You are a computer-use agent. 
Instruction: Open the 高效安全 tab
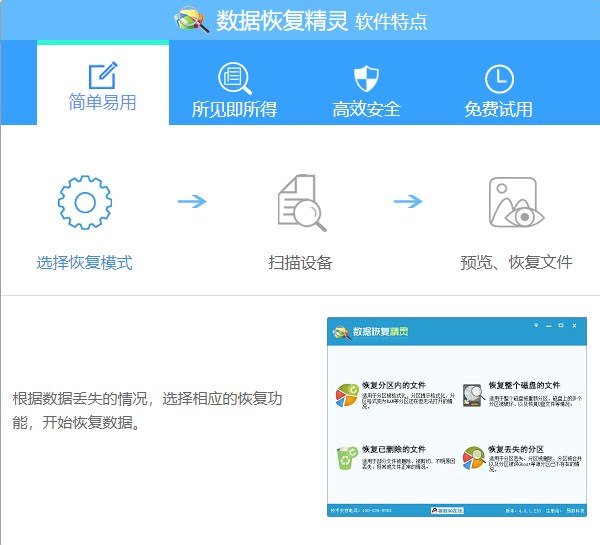point(366,109)
